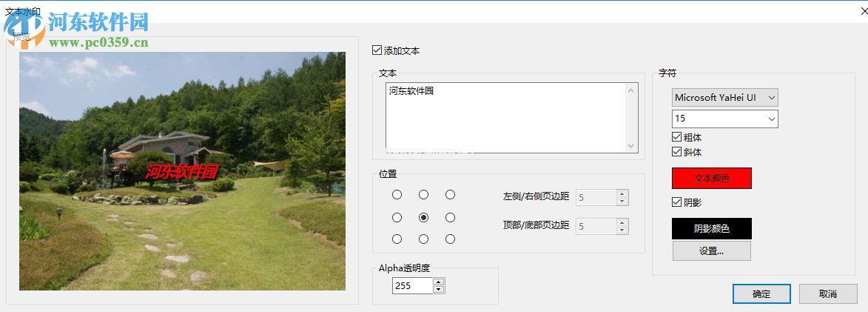Screen dimensions: 868x312
Task: Click the 确定 button
Action: [761, 294]
